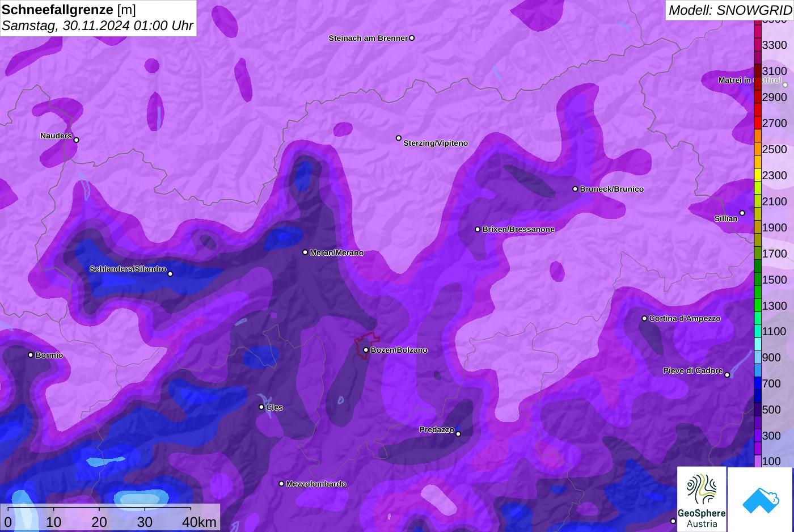Click legend value 2100
The height and width of the screenshot is (532, 794).
(x=775, y=201)
